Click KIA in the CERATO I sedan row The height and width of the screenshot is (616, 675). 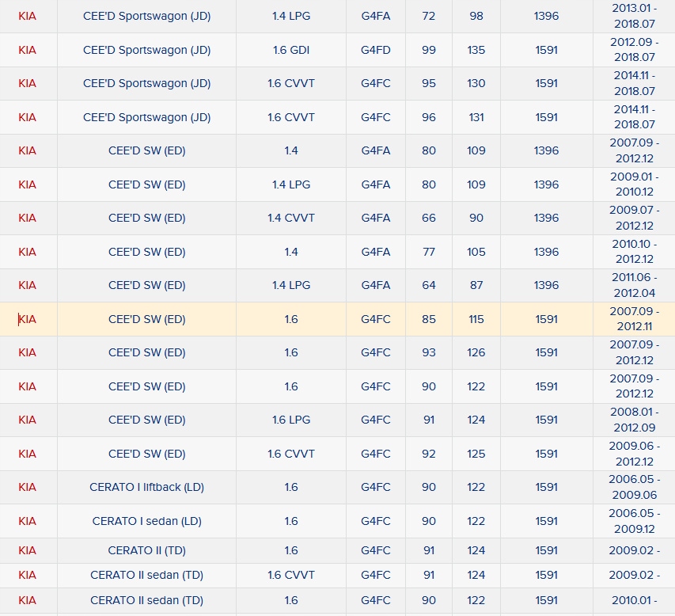(27, 521)
